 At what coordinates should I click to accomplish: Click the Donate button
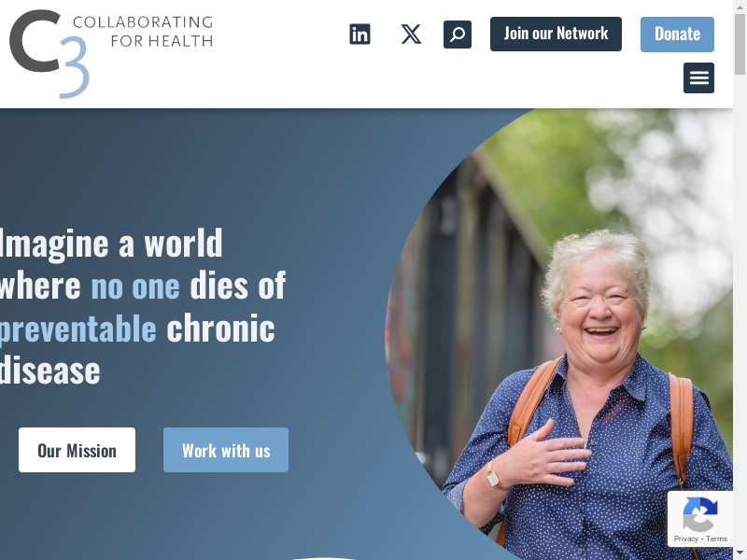coord(677,35)
